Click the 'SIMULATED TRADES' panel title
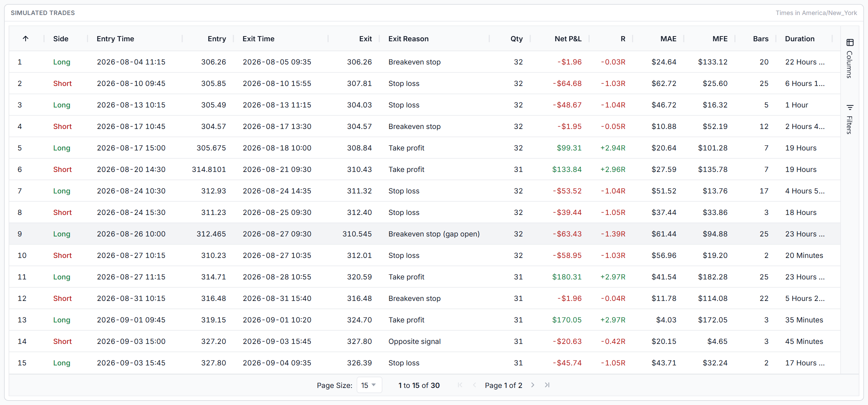Viewport: 868px width, 405px height. click(x=43, y=13)
